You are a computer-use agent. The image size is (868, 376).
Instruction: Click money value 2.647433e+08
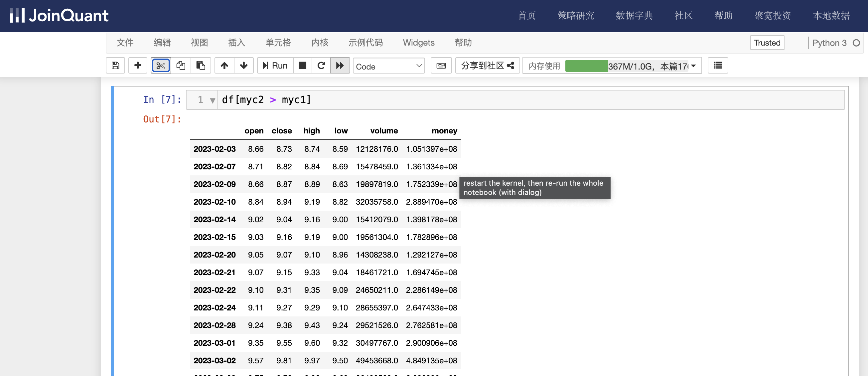(431, 307)
